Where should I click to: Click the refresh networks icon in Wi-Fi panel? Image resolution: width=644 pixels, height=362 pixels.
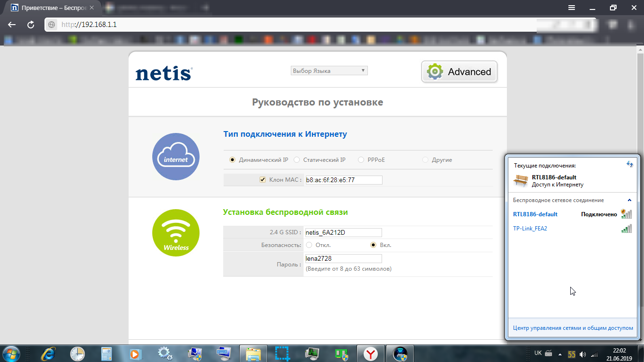pos(629,164)
